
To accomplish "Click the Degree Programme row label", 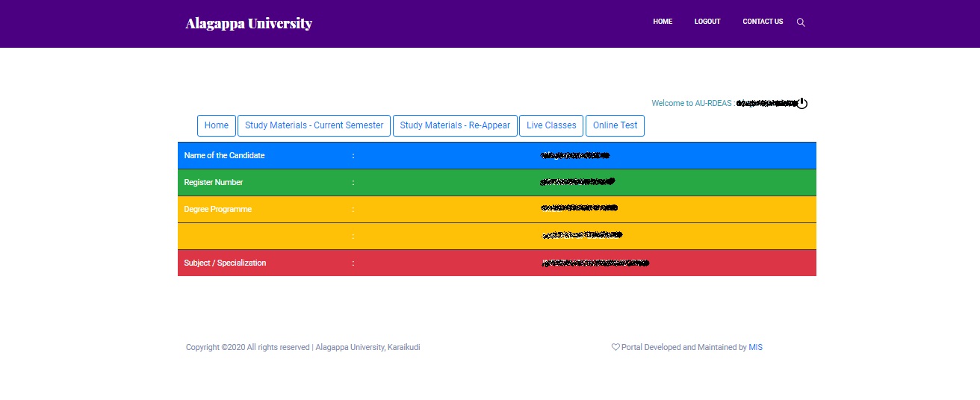I will [x=218, y=209].
